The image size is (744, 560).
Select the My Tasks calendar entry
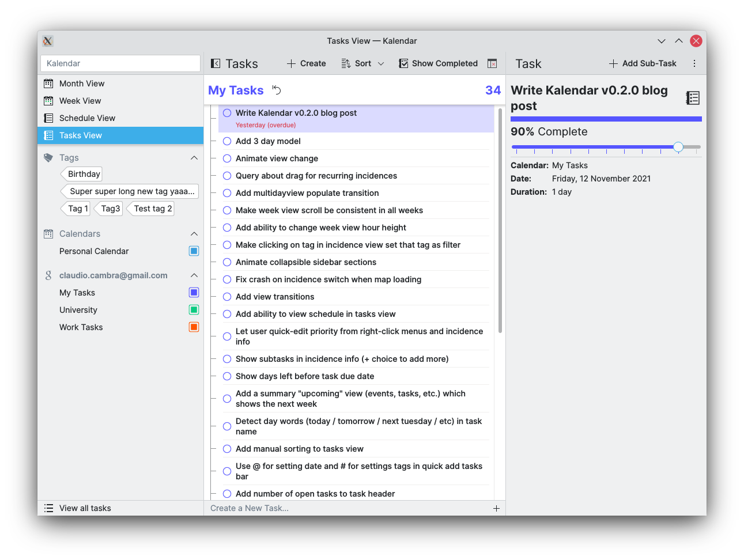coord(120,293)
